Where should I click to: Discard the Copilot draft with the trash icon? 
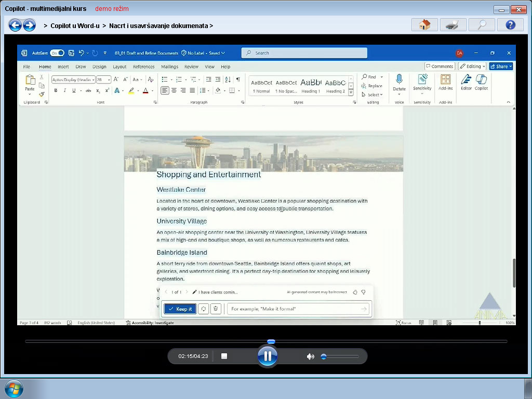[x=216, y=309]
